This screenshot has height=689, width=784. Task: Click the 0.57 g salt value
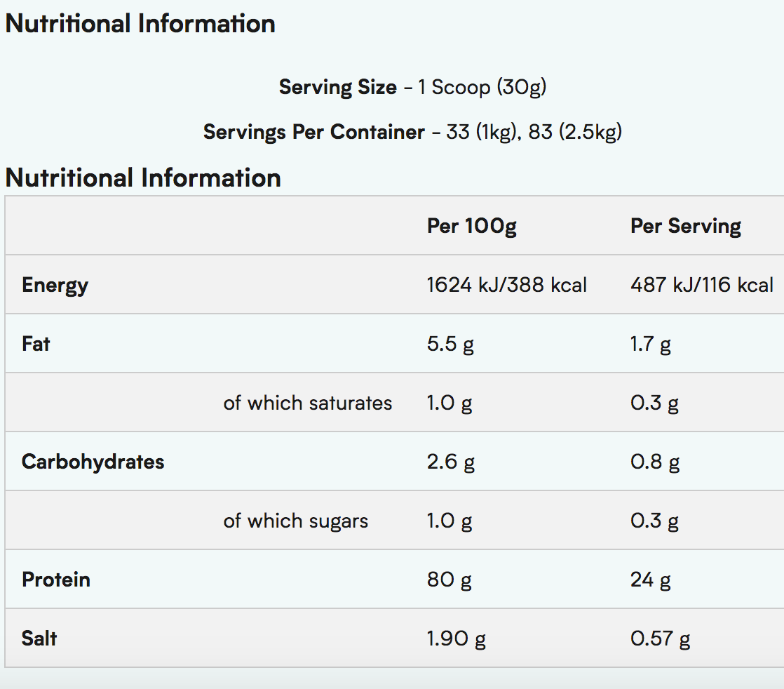coord(660,638)
